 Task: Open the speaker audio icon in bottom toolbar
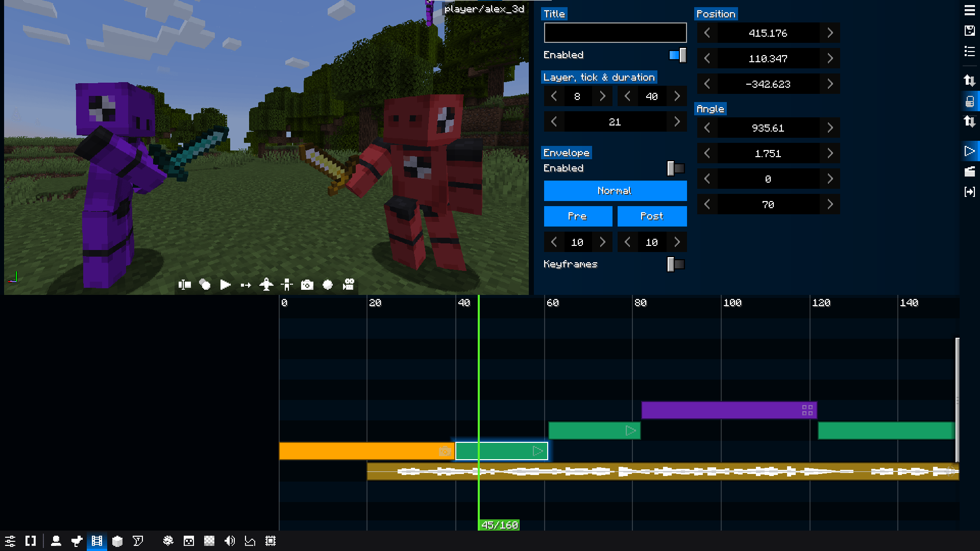(230, 541)
